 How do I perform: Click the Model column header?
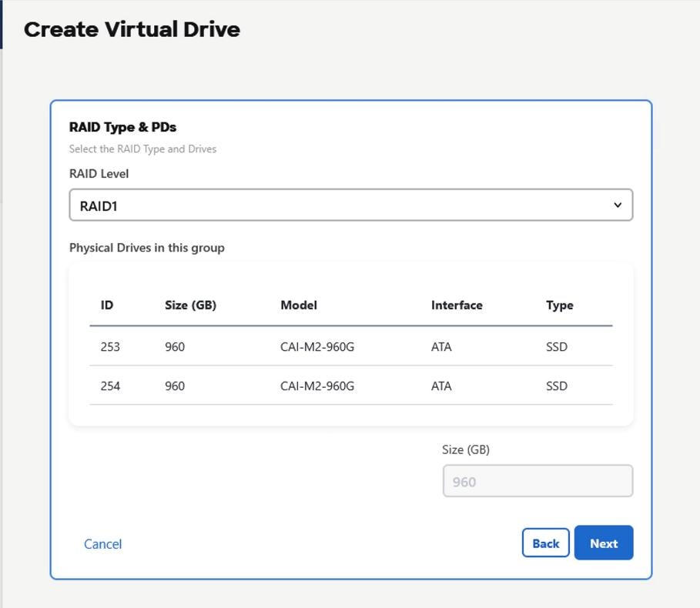(299, 305)
